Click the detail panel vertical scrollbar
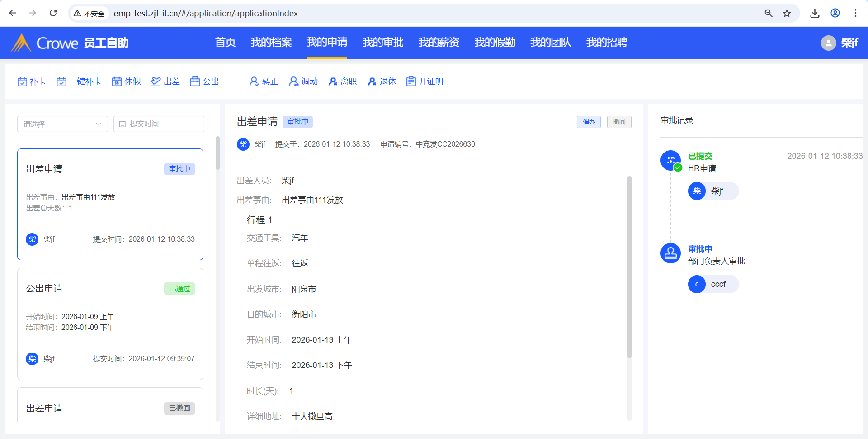This screenshot has width=868, height=439. pyautogui.click(x=629, y=267)
